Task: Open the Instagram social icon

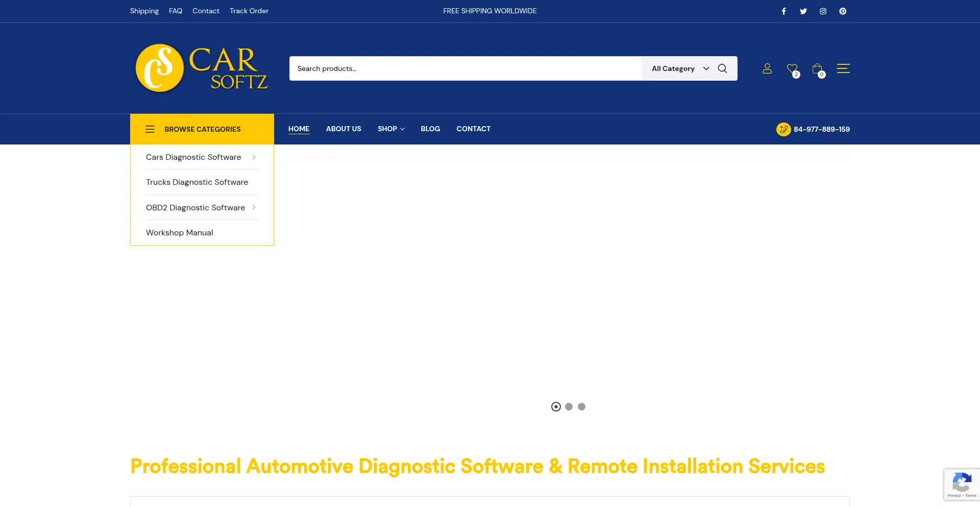Action: [823, 11]
